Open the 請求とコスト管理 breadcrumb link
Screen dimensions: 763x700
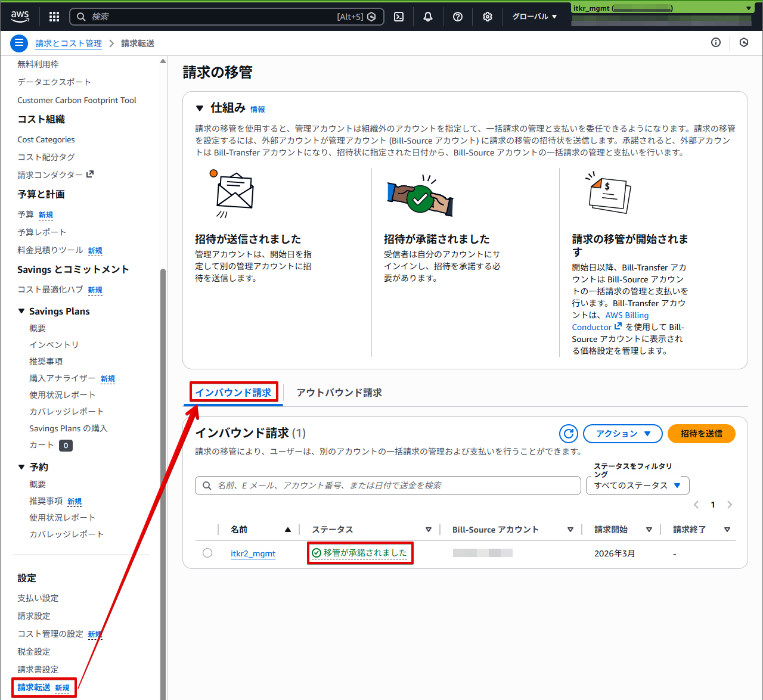pos(69,43)
